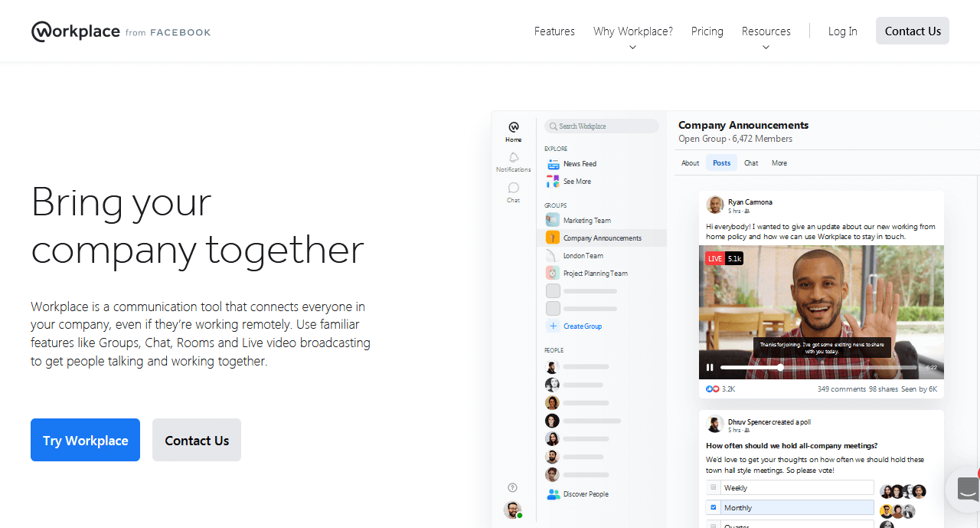980x528 pixels.
Task: Click the Contact Us button beside Try Workplace
Action: (x=197, y=440)
